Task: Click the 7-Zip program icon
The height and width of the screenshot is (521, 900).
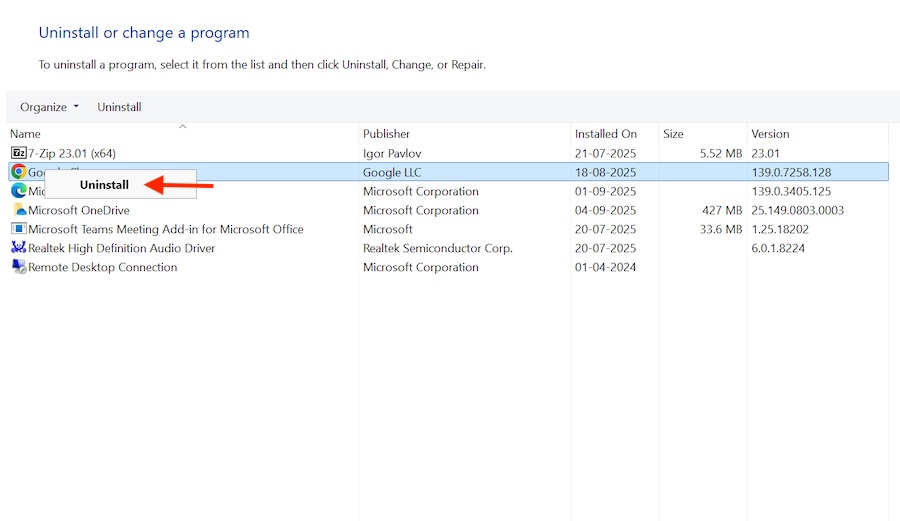Action: click(x=18, y=153)
